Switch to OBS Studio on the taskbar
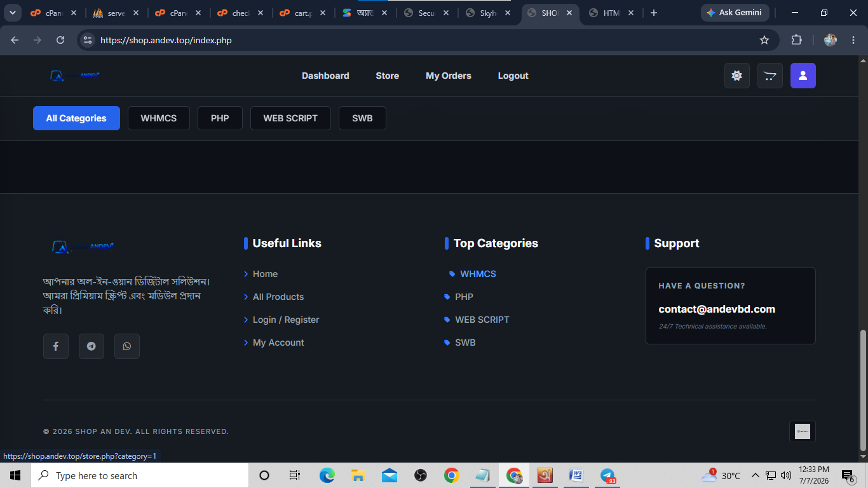868x488 pixels. coord(421,475)
